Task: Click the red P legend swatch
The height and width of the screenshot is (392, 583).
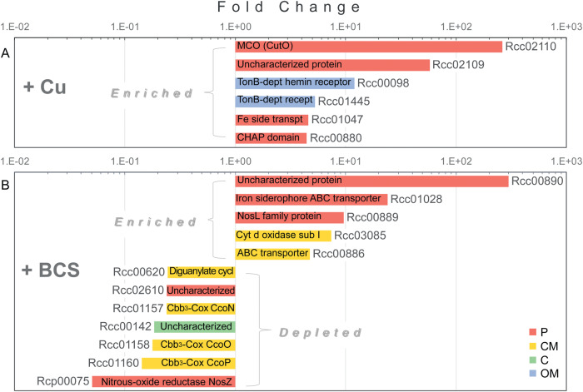Action: [532, 332]
